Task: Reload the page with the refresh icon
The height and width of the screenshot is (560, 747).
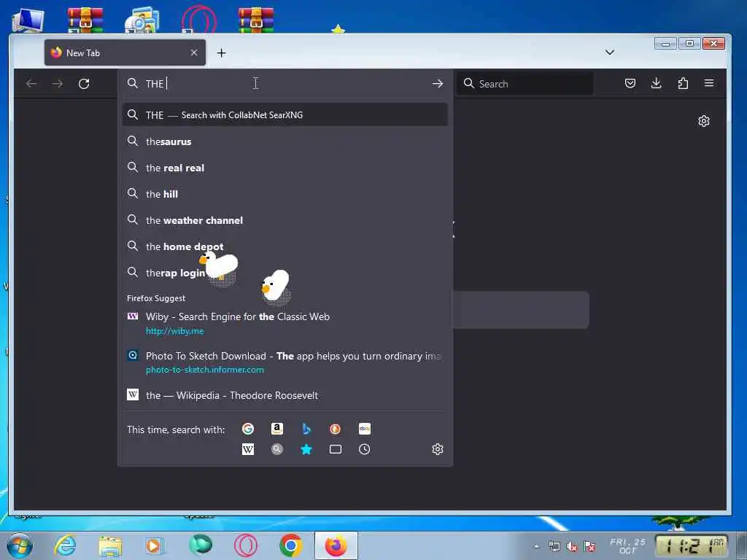Action: pyautogui.click(x=84, y=84)
